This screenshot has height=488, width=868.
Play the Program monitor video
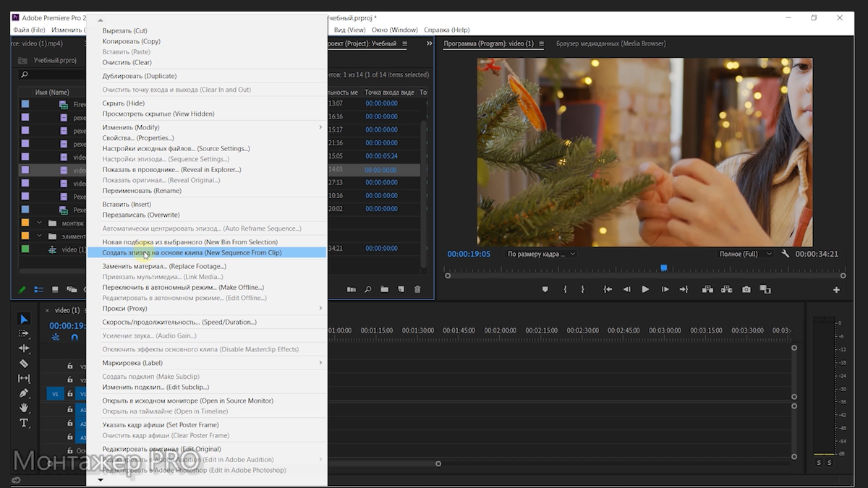click(x=645, y=289)
